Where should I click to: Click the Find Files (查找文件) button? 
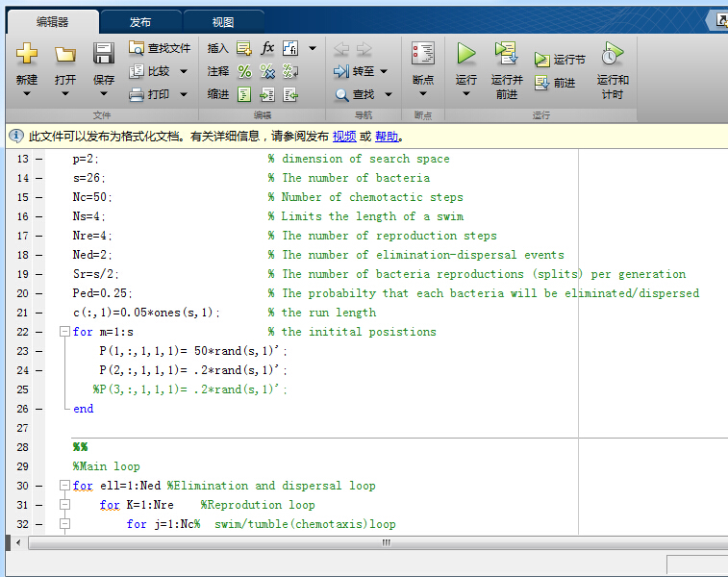point(160,48)
